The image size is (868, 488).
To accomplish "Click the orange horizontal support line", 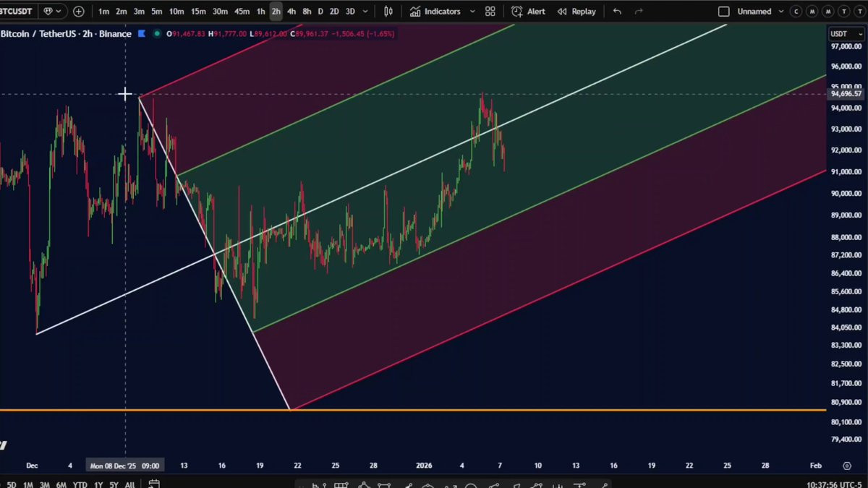I will [412, 410].
